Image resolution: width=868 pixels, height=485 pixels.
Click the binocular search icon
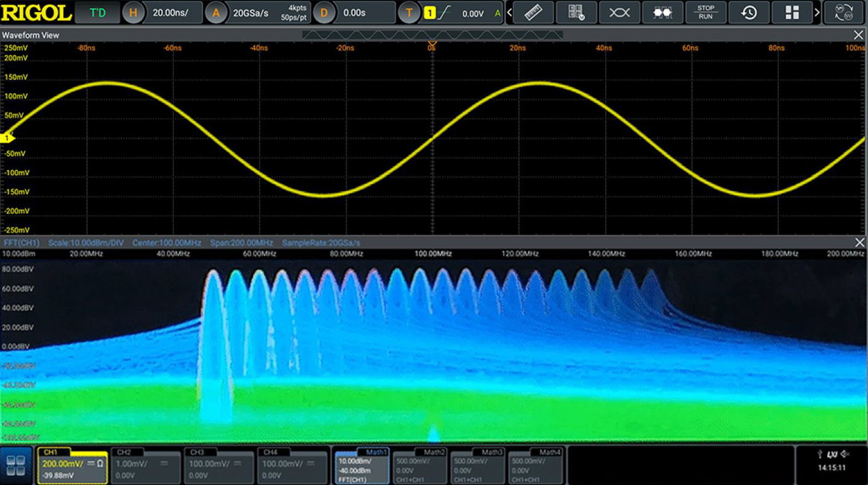[x=662, y=13]
